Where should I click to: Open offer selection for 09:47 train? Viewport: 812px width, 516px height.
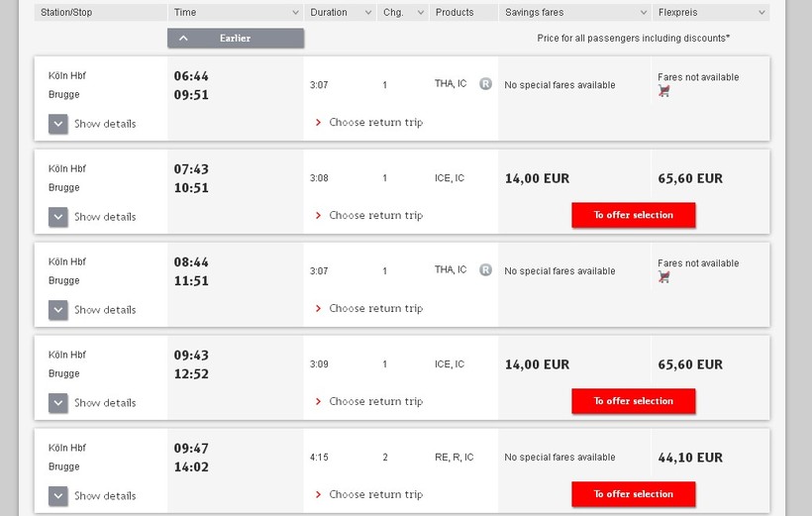point(633,494)
